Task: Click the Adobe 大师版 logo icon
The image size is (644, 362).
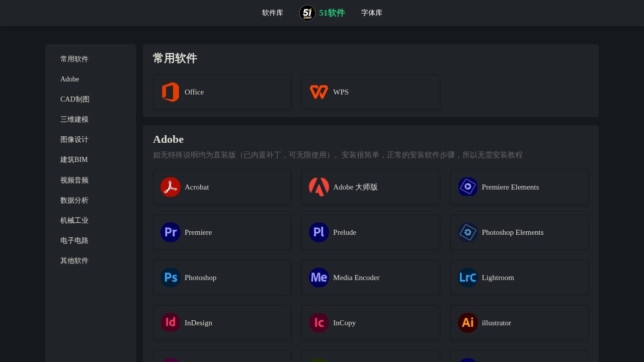Action: tap(319, 187)
